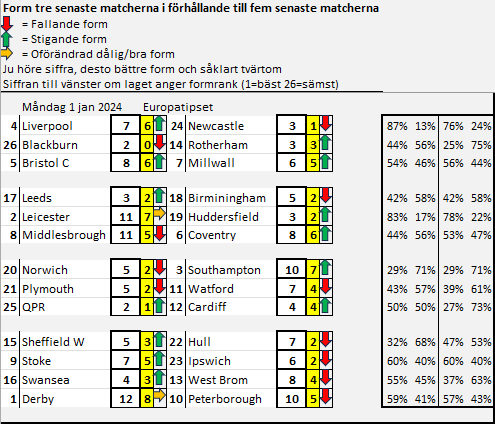
Task: Click the red falling form legend arrow
Action: coord(7,24)
